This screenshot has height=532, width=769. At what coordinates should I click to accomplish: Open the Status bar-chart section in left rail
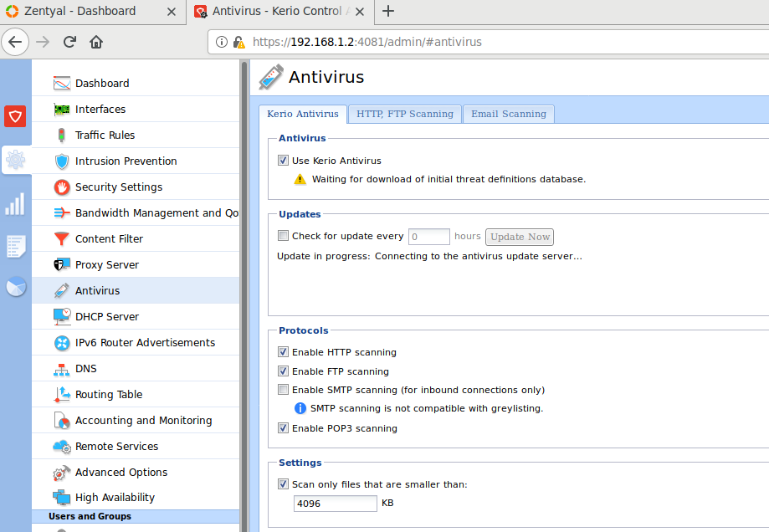pos(15,203)
